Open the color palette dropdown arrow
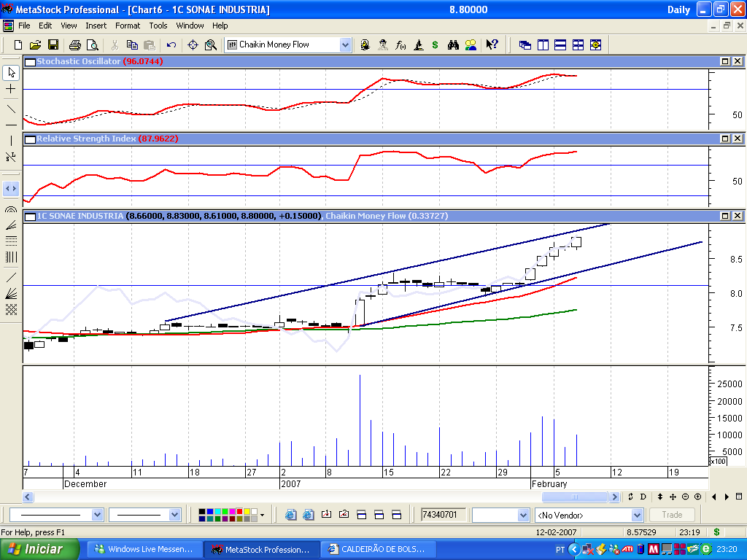The image size is (747, 560). [262, 515]
